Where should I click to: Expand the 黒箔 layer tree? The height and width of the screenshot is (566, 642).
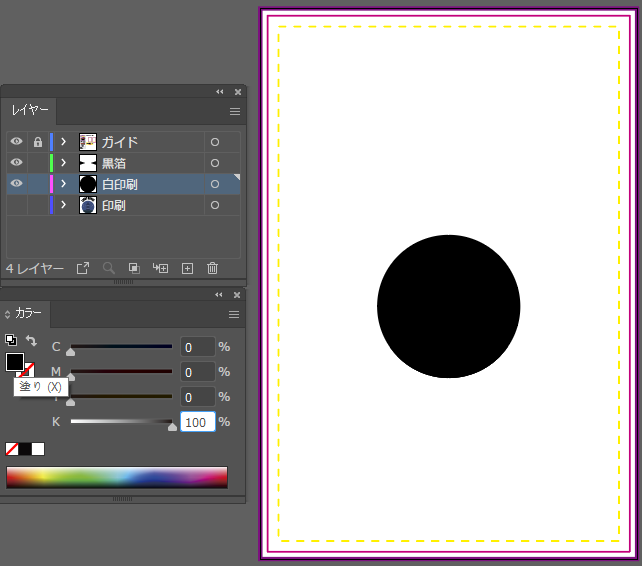coord(63,163)
